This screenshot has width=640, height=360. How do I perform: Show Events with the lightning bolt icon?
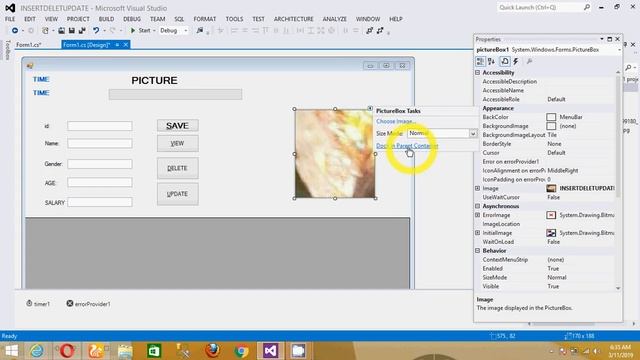tap(516, 61)
